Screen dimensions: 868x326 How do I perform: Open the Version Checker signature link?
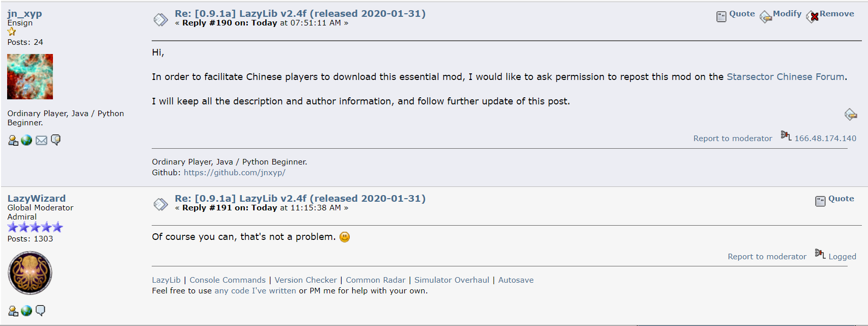[x=305, y=280]
